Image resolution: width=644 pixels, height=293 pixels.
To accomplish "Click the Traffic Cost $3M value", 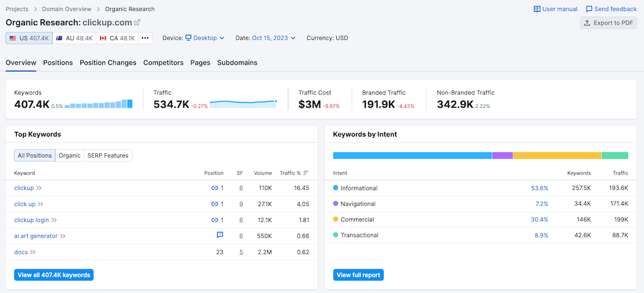I will coord(310,104).
